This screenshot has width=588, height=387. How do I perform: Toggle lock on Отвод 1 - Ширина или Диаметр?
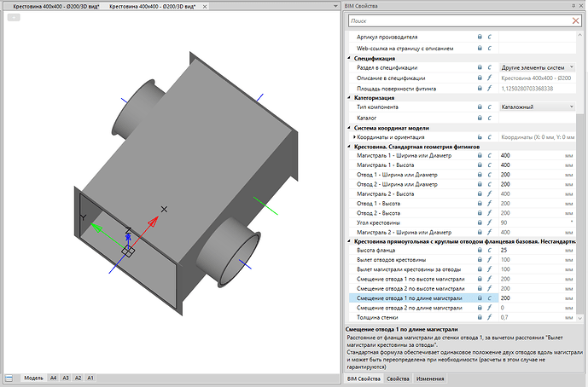[x=480, y=175]
